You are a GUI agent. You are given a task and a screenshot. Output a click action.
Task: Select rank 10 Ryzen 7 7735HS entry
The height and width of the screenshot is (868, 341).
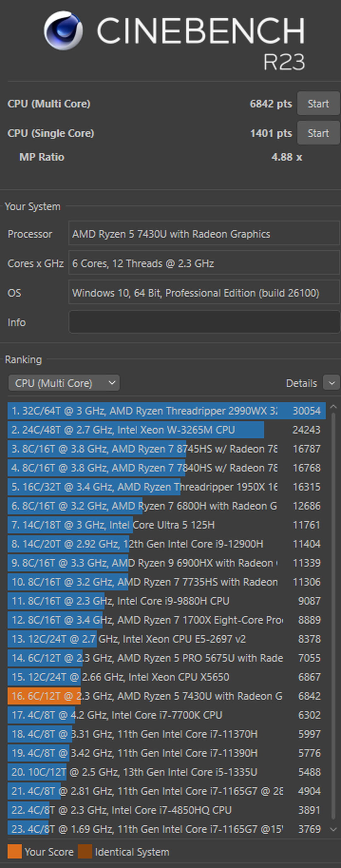click(x=166, y=582)
